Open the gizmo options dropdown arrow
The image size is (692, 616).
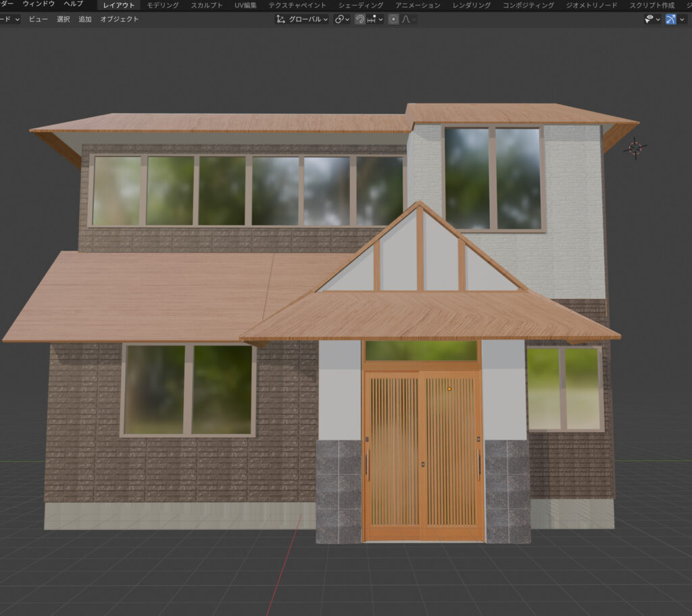click(x=683, y=19)
